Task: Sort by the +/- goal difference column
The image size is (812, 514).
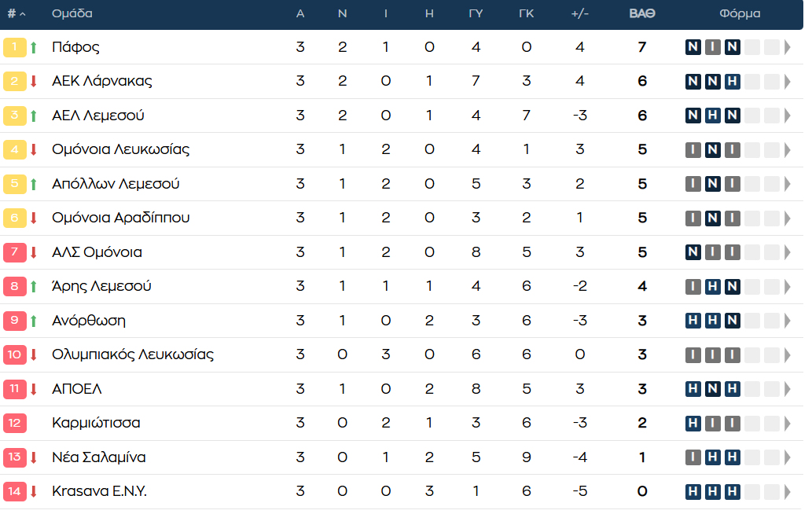Action: pyautogui.click(x=579, y=14)
